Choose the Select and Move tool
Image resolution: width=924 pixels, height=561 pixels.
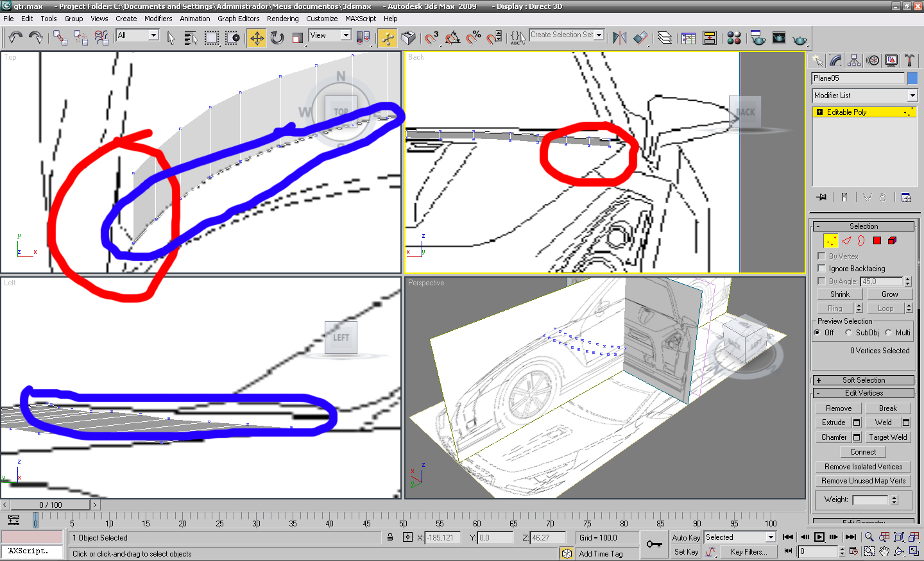[x=257, y=38]
